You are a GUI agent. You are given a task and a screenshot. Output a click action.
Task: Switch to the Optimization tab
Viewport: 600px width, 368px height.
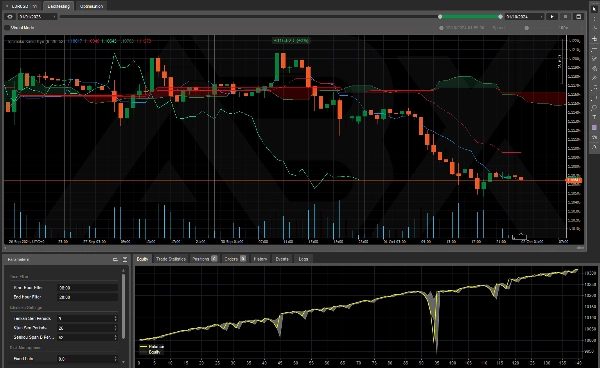point(91,6)
